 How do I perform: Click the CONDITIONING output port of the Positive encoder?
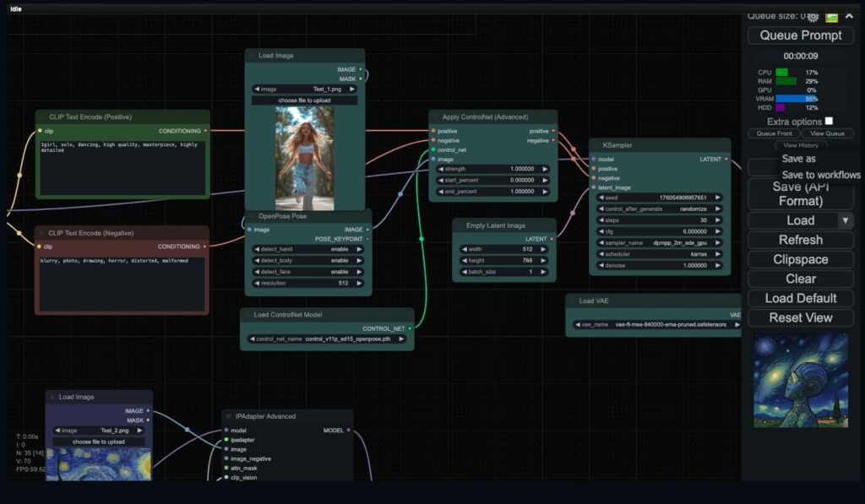coord(206,131)
